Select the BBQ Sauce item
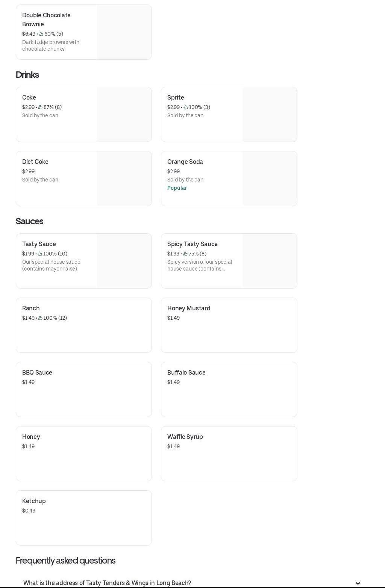 [x=83, y=389]
